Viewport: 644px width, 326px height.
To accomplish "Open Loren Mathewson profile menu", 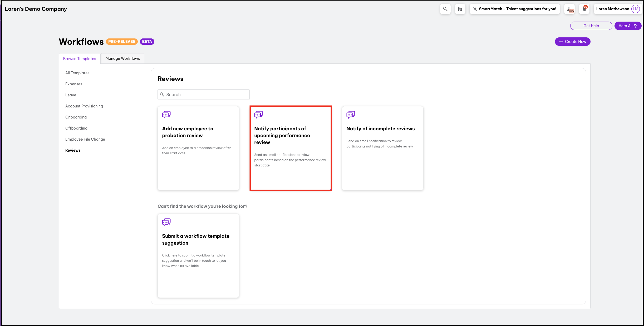I will click(612, 9).
